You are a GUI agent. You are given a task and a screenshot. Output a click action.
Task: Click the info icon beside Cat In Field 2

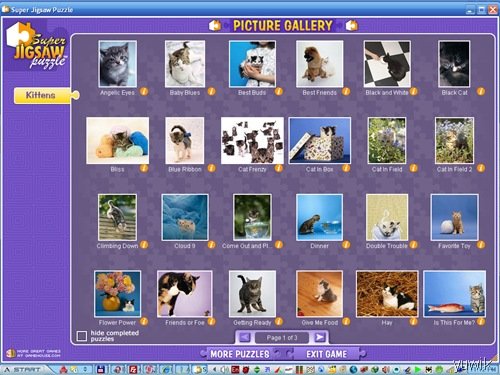pos(481,168)
